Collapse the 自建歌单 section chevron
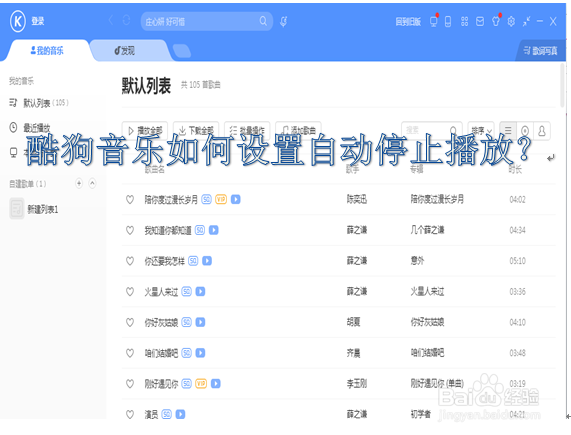 click(92, 183)
